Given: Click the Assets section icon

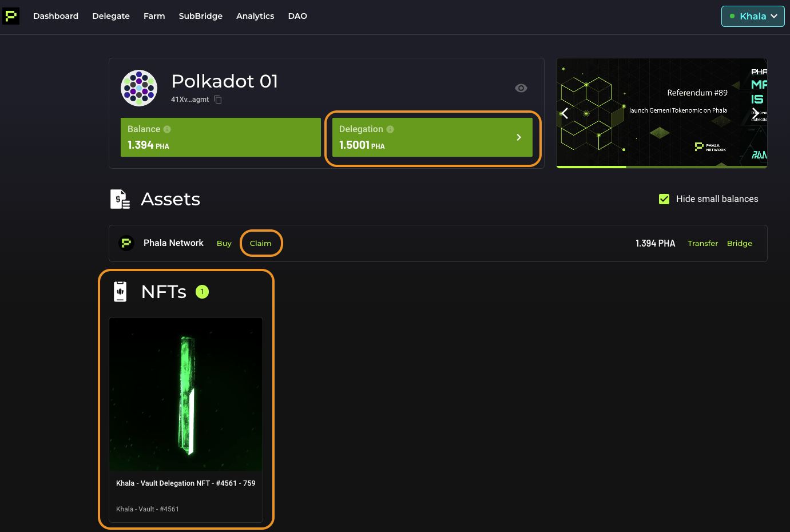Looking at the screenshot, I should (x=120, y=199).
